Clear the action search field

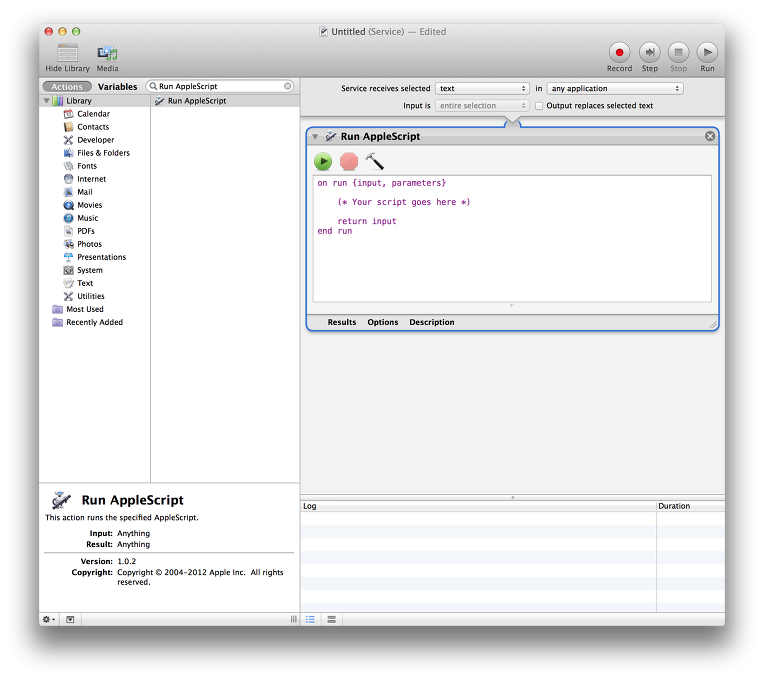point(288,86)
